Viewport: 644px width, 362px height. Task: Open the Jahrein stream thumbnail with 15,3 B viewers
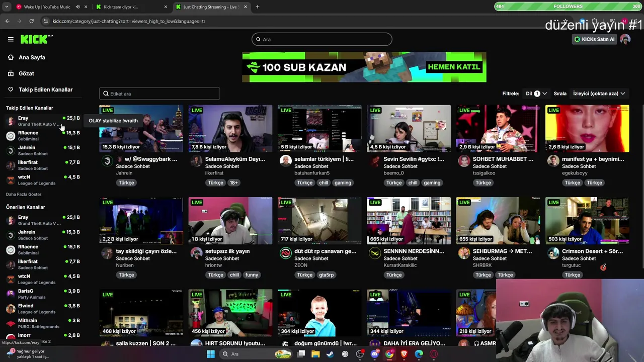[x=141, y=128]
